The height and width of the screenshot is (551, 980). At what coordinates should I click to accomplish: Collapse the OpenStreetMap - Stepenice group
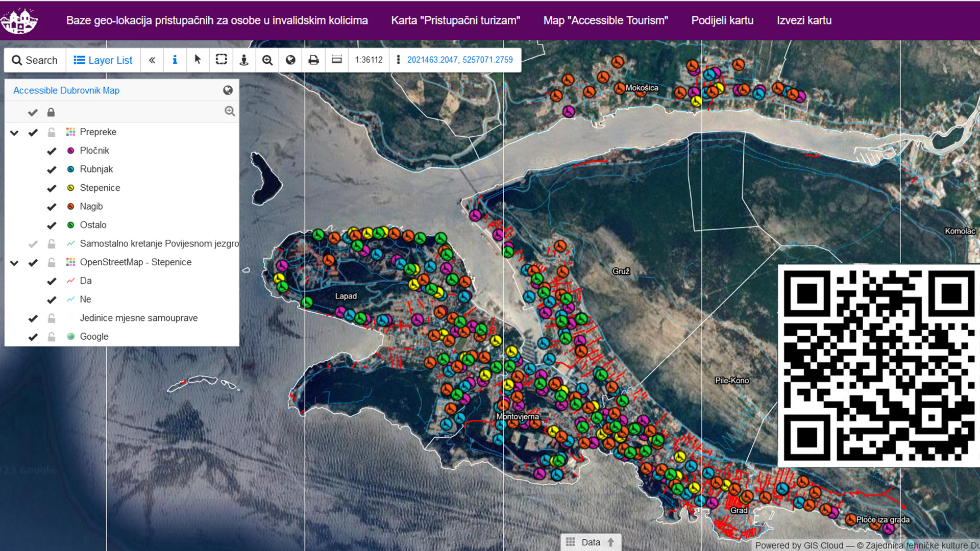(14, 263)
